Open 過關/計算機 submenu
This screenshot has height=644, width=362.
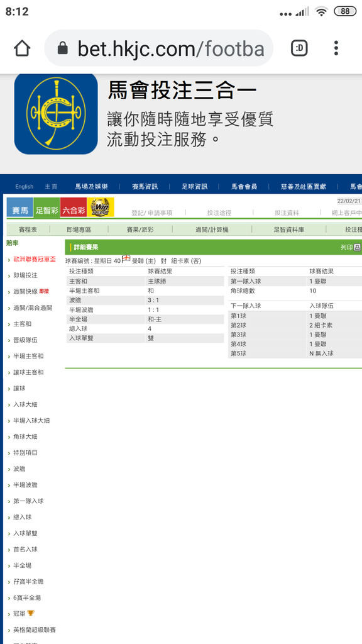click(x=211, y=230)
